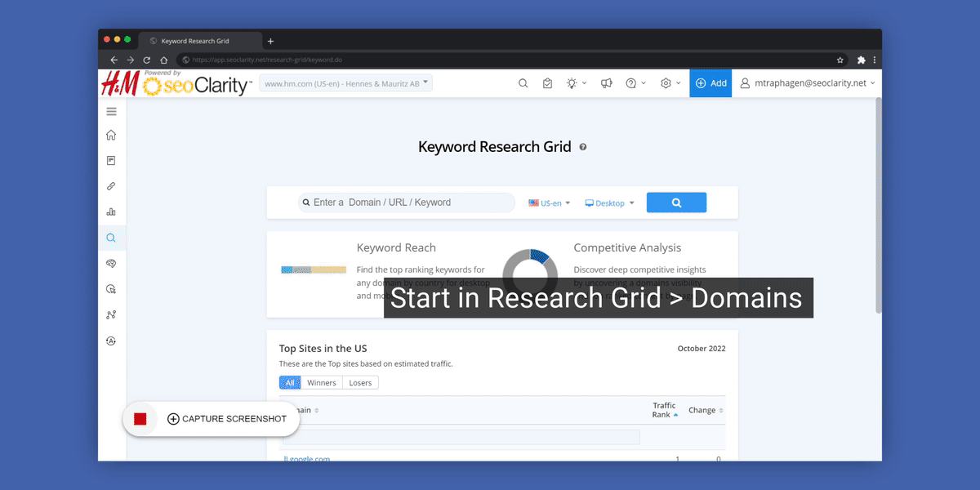Viewport: 980px width, 490px height.
Task: Click the help icon beside page title
Action: [582, 148]
